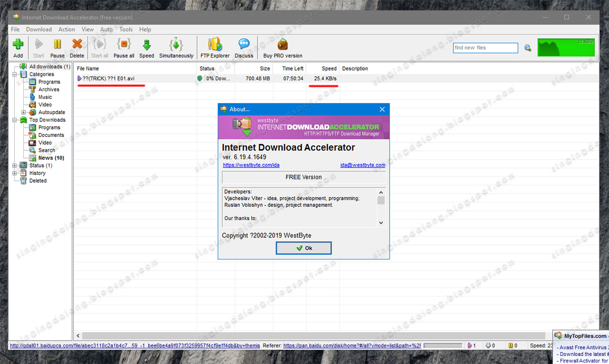Viewport: 609px width, 364px height.
Task: Click the 25.4 KB/s speed cell
Action: click(x=325, y=79)
